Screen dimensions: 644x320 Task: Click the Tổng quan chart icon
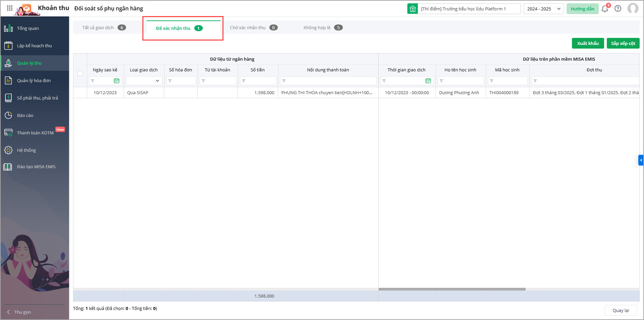[x=8, y=28]
